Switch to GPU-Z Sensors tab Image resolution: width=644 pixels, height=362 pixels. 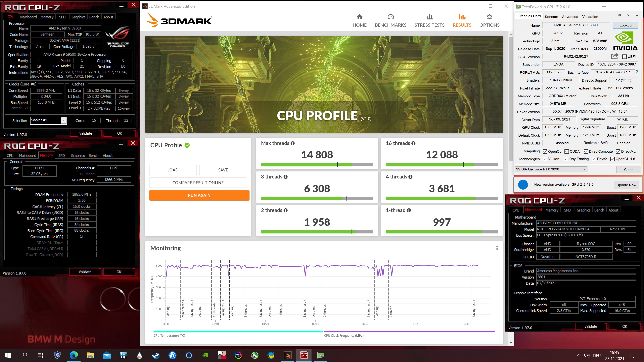(x=551, y=16)
